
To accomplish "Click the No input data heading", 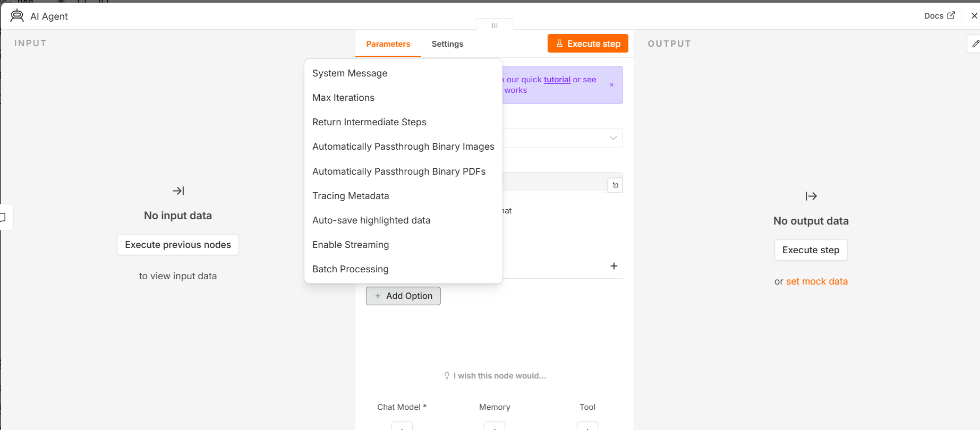I will click(x=178, y=216).
